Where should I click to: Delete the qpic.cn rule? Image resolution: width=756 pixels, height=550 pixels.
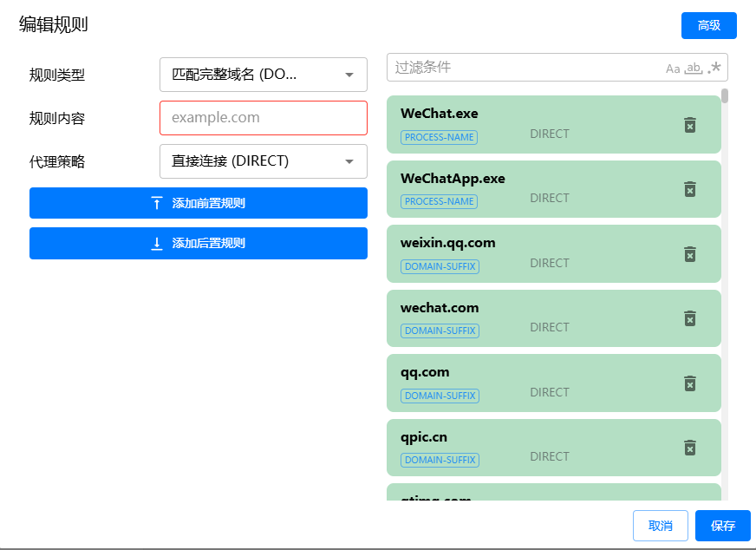(x=690, y=448)
